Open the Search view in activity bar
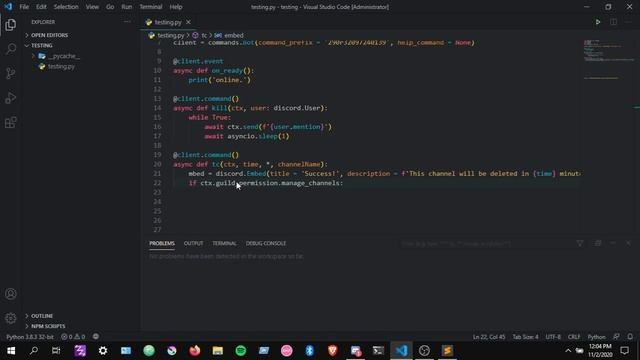 coord(11,49)
